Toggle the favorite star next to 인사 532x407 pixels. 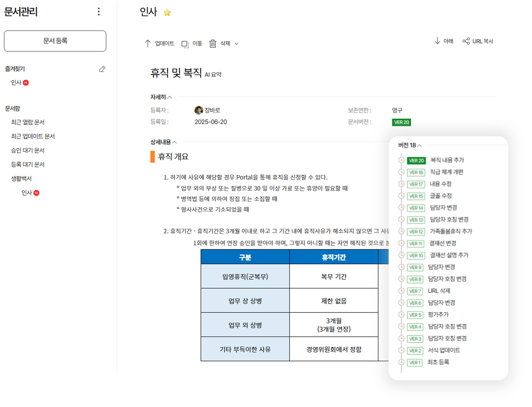click(x=167, y=12)
